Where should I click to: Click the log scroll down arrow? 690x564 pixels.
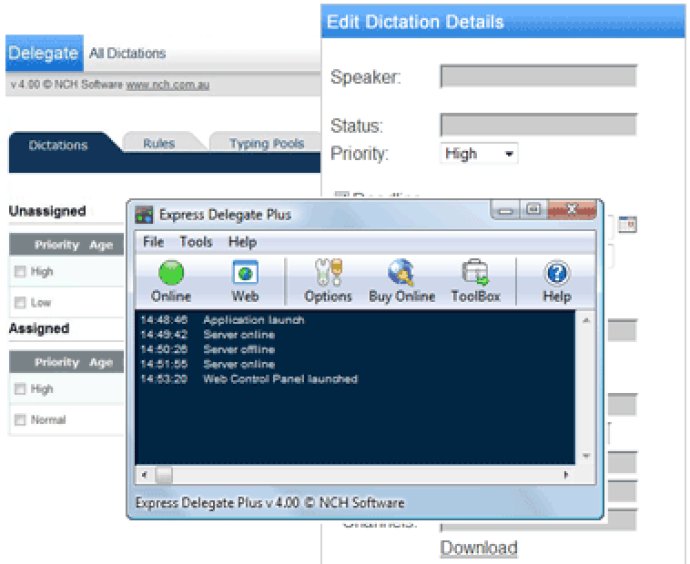tap(586, 455)
